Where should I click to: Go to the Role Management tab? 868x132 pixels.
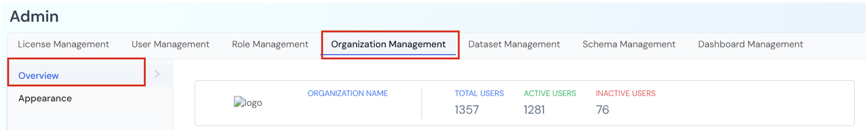pos(270,44)
